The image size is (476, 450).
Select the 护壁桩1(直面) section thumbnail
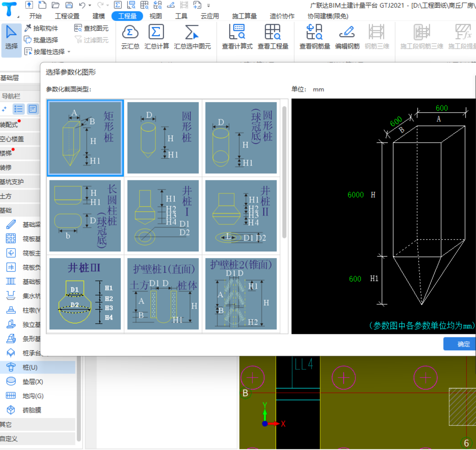tap(163, 294)
